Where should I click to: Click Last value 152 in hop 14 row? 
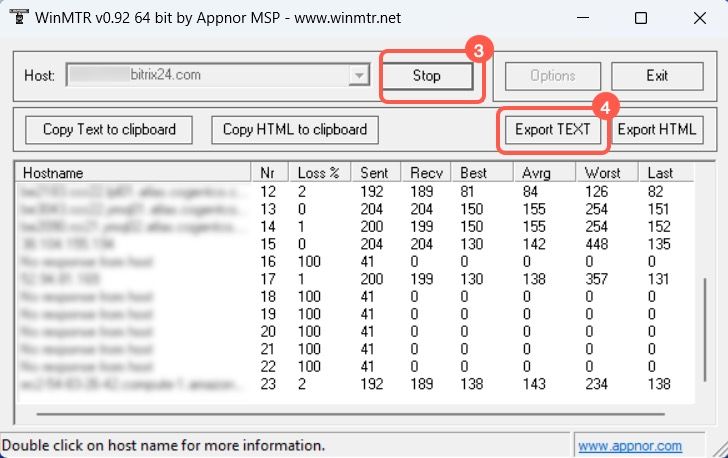pos(659,227)
